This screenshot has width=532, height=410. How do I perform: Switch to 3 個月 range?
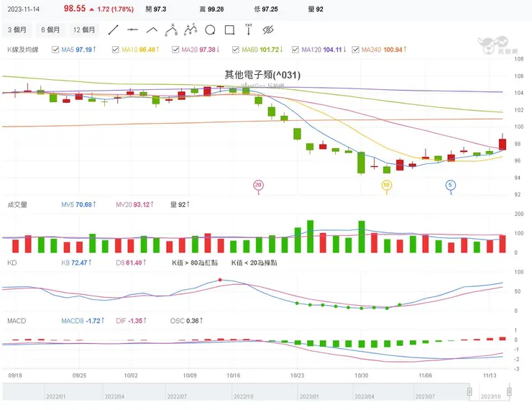17,30
